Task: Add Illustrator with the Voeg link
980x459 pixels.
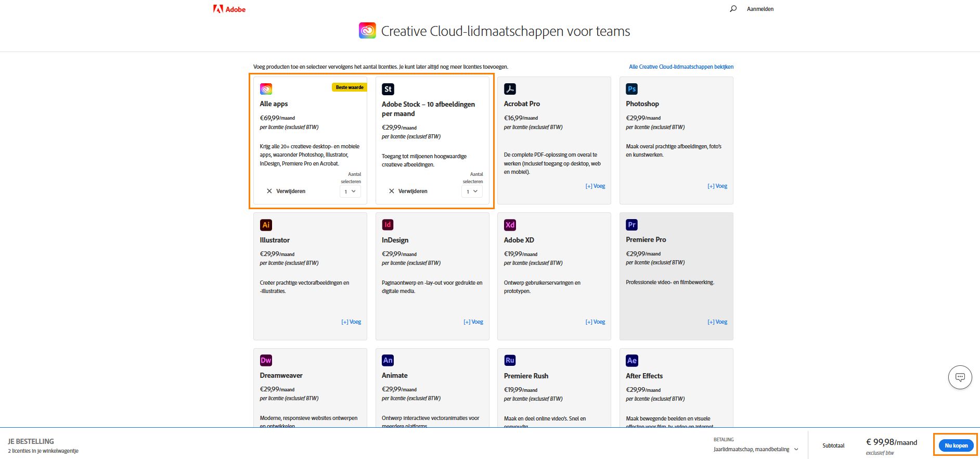Action: click(351, 322)
